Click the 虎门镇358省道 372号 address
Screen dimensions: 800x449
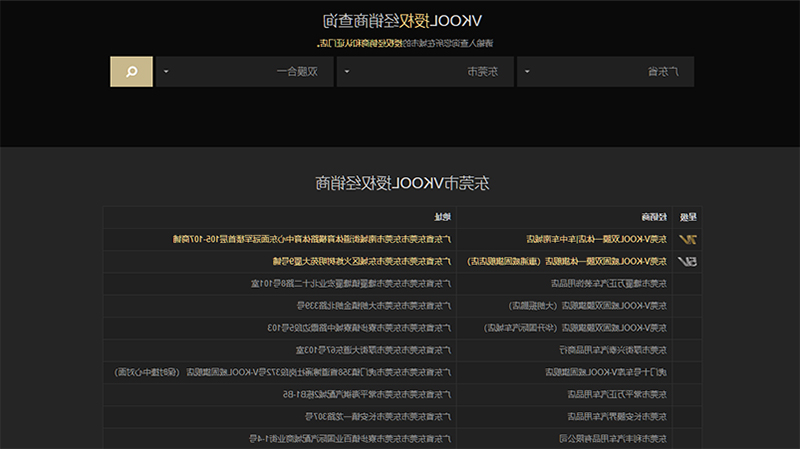pyautogui.click(x=282, y=372)
